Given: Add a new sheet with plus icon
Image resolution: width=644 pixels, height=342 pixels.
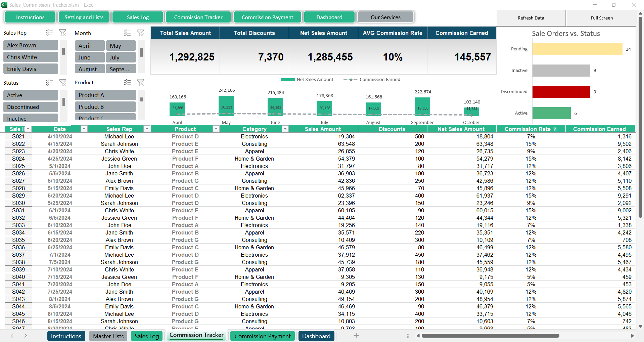Looking at the screenshot, I should (356, 336).
